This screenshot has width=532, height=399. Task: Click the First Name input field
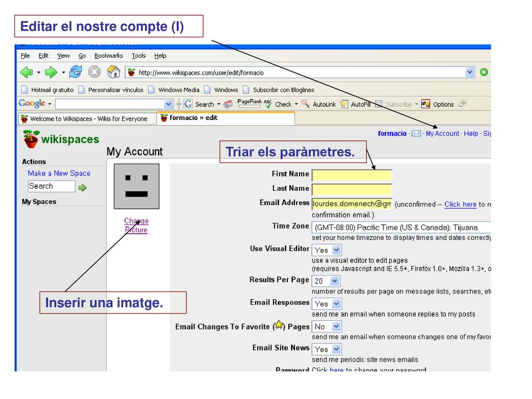tap(352, 175)
